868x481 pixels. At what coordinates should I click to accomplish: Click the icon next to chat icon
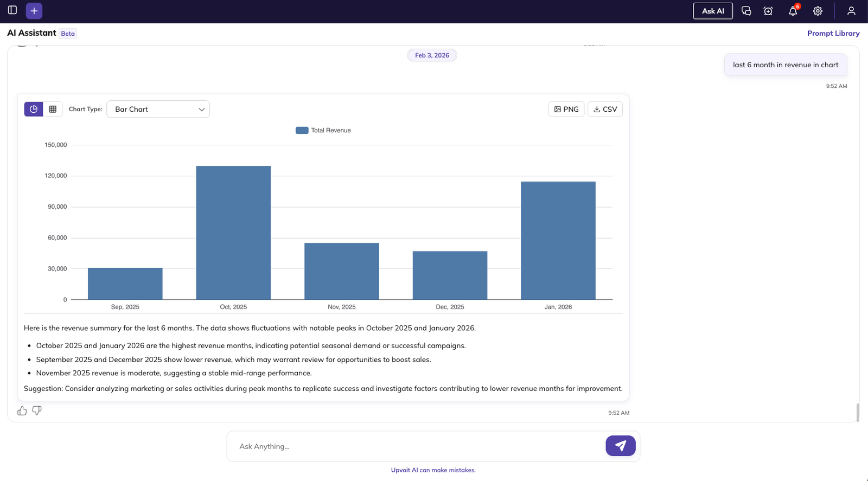768,11
